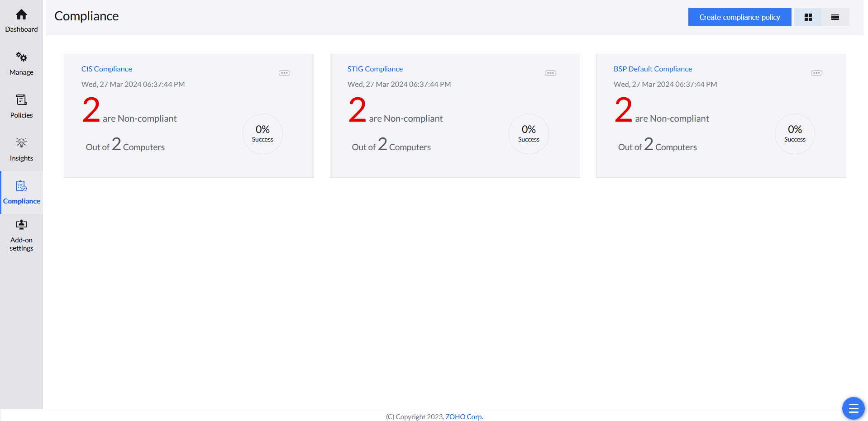Click STIG Compliance 0% Success gauge
The width and height of the screenshot is (868, 421).
(x=529, y=134)
